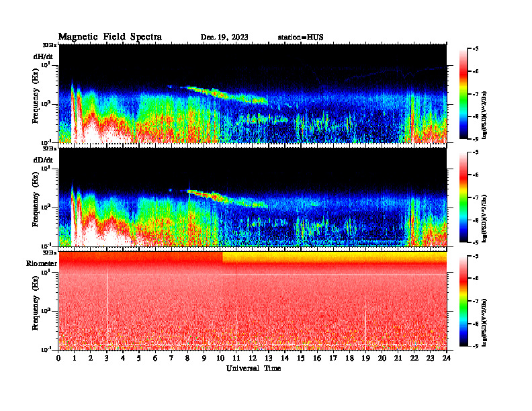The width and height of the screenshot is (532, 411).
Task: Click hour 2 on the time axis
Action: [x=91, y=358]
